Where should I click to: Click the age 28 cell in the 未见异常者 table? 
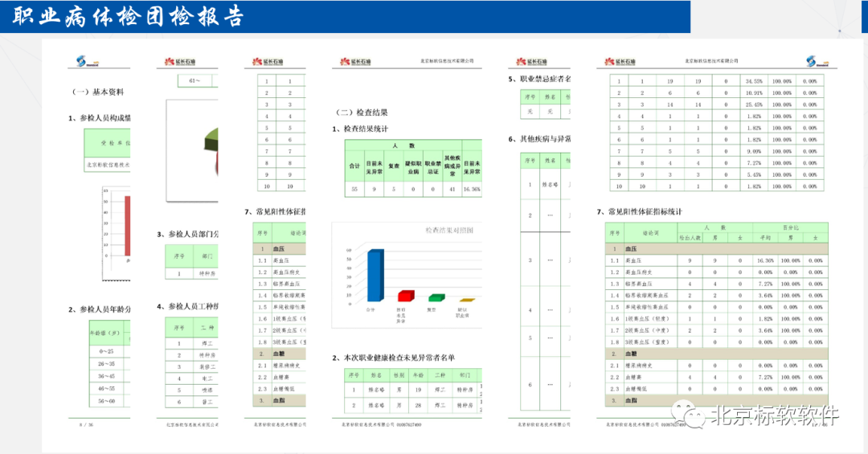click(x=418, y=405)
